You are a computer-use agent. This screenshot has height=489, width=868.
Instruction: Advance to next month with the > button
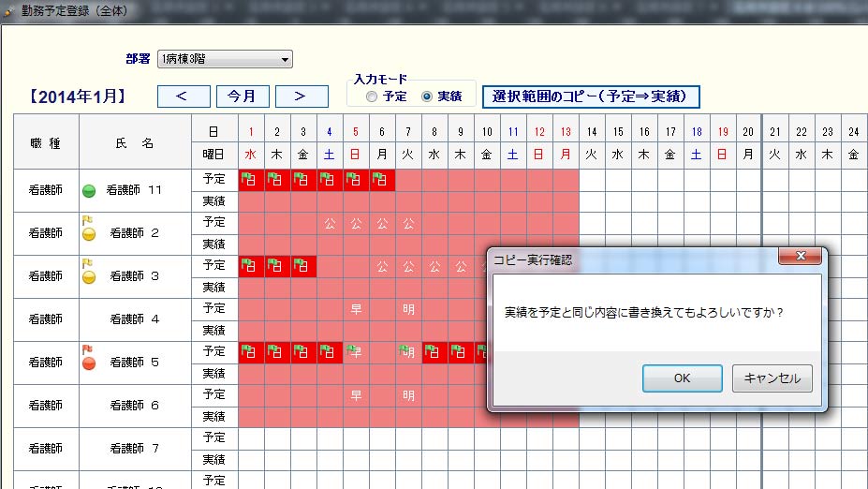coord(302,96)
